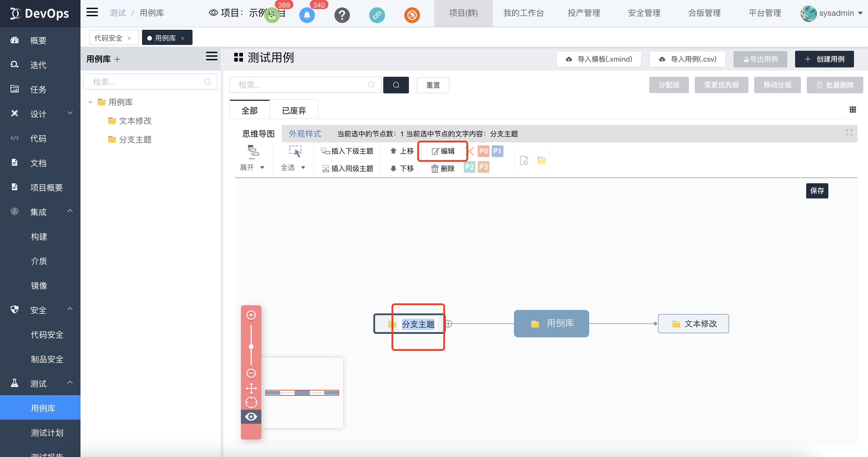
Task: Click the zoom out minus icon
Action: 251,374
